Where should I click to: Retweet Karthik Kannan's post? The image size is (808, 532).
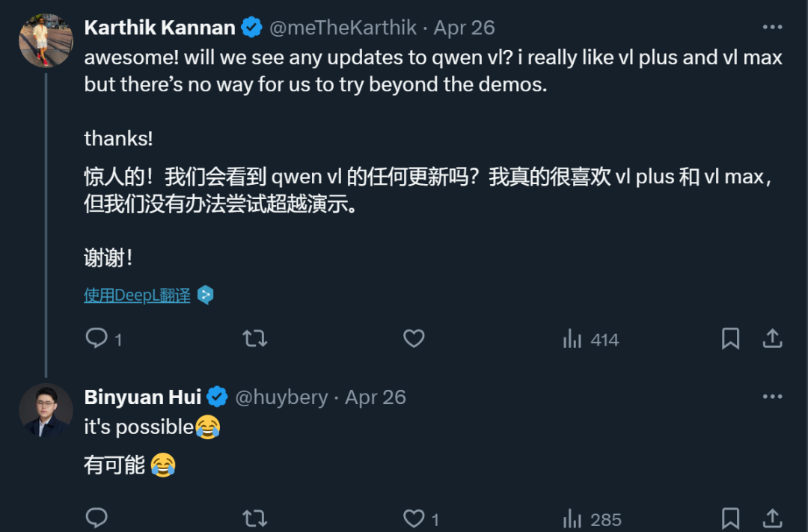tap(255, 339)
